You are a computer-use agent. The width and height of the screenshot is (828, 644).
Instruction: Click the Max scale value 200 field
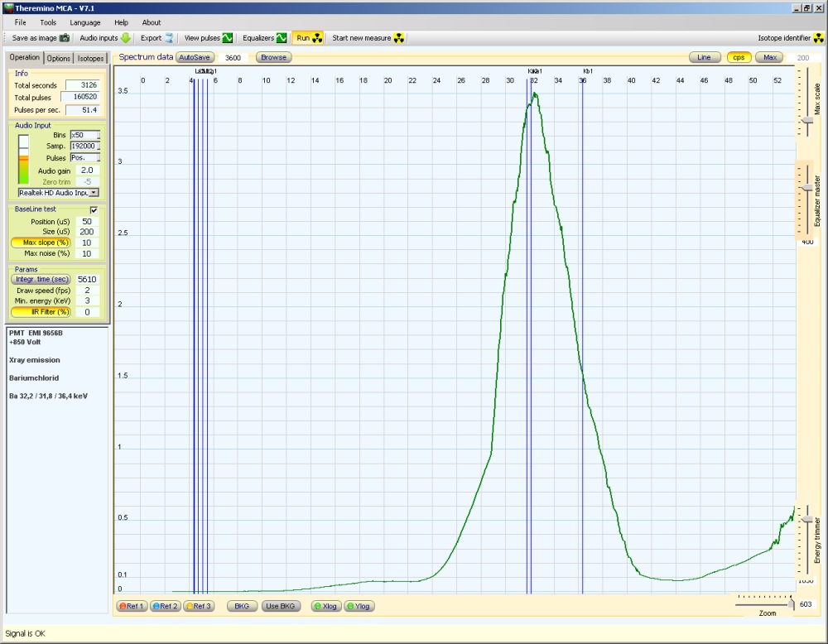[x=802, y=58]
